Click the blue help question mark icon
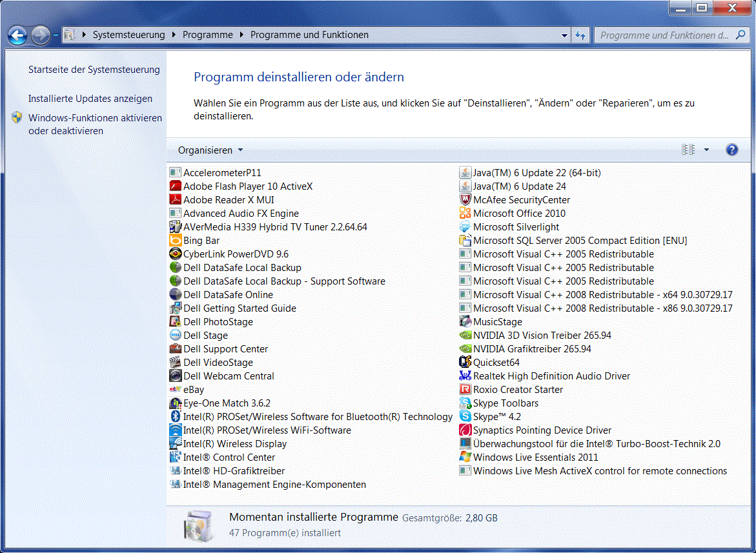 (x=731, y=150)
